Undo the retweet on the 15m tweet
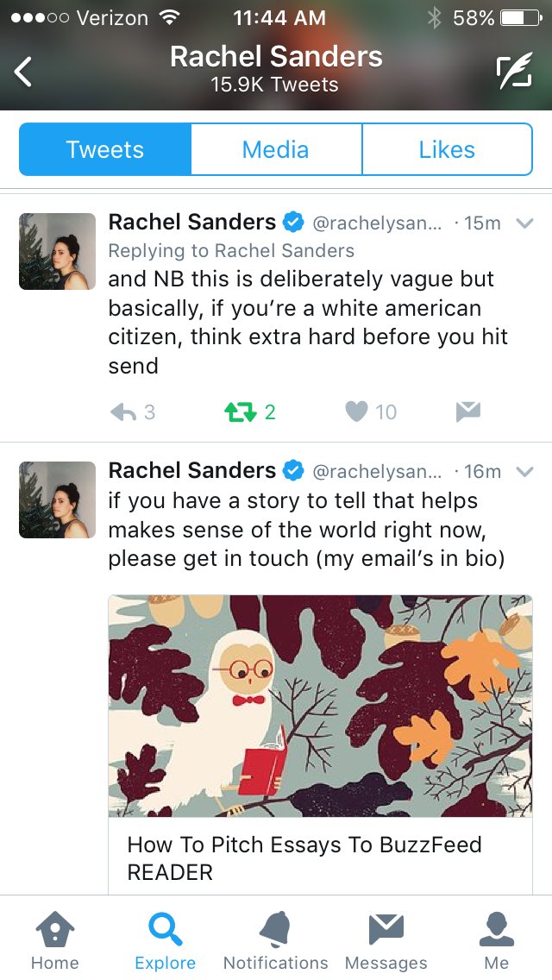This screenshot has height=980, width=552. click(x=240, y=411)
